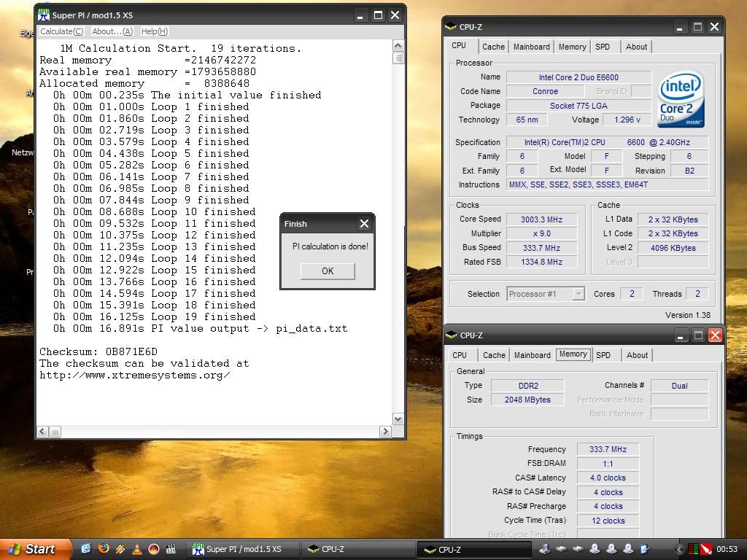Click the taskbar clock showing 00:53
The width and height of the screenshot is (747, 560).
pos(727,549)
